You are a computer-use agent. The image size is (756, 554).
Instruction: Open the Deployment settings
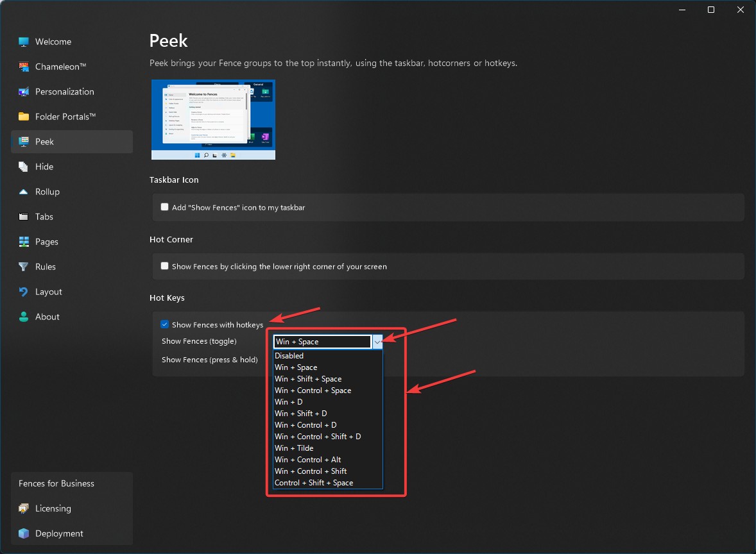59,533
